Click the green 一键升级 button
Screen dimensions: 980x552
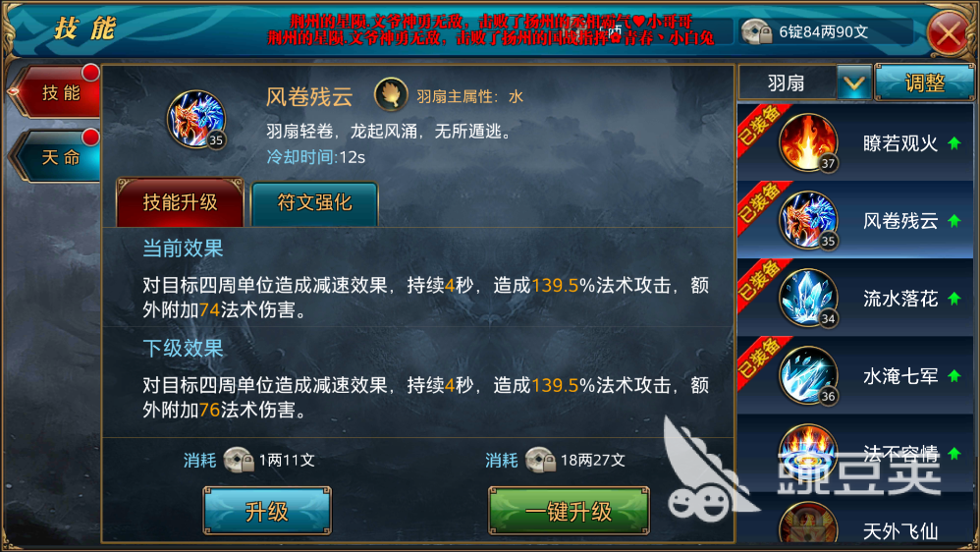point(569,512)
